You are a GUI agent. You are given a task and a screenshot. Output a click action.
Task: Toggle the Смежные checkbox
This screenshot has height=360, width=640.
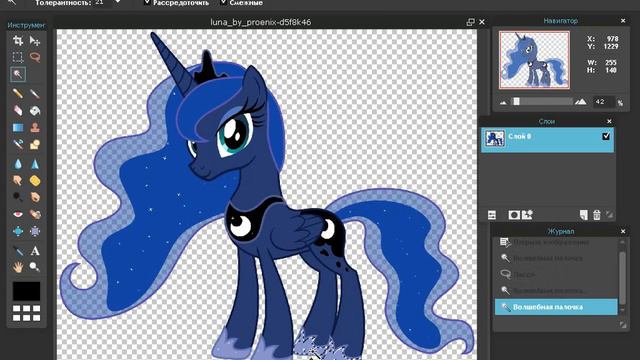[x=224, y=2]
